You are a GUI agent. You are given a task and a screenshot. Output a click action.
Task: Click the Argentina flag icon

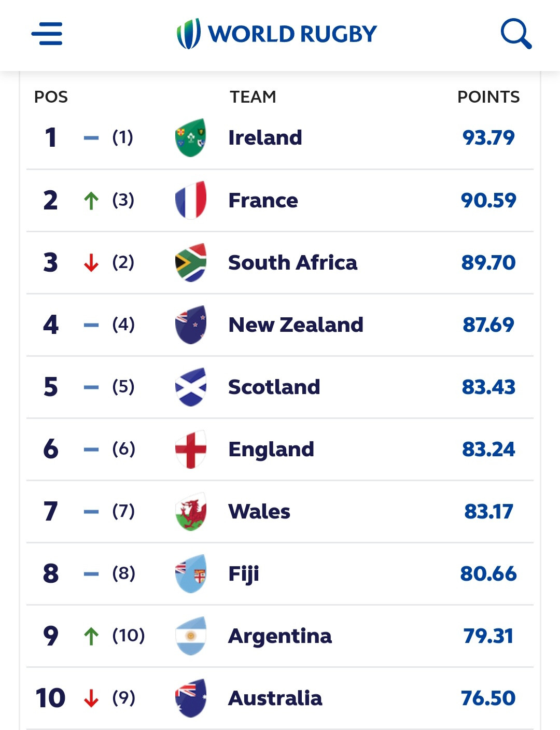click(191, 636)
